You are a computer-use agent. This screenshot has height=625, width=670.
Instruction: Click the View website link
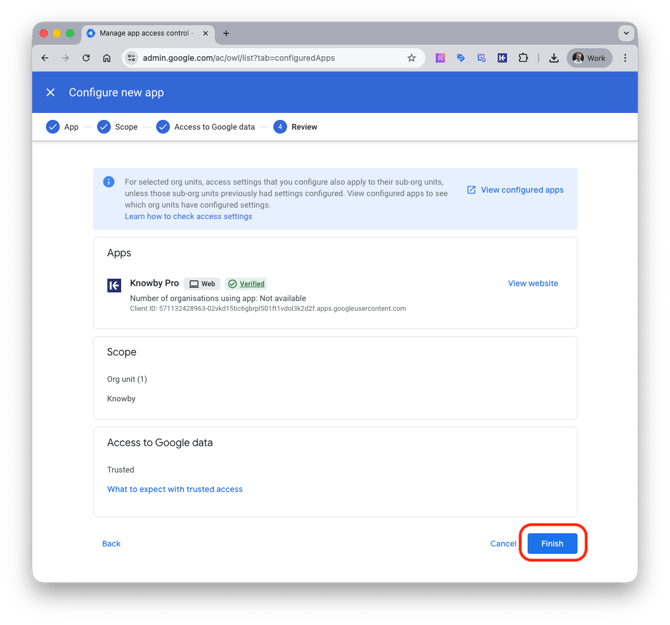(x=533, y=283)
